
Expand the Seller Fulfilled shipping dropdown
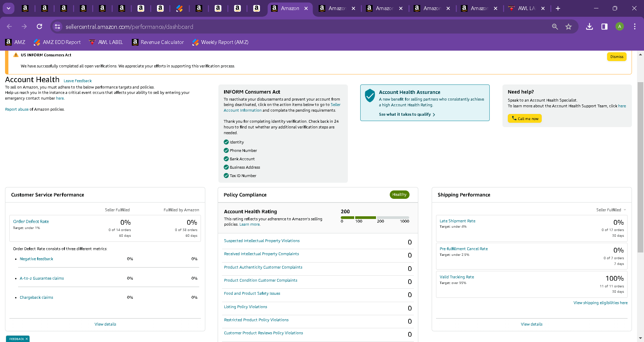click(611, 210)
